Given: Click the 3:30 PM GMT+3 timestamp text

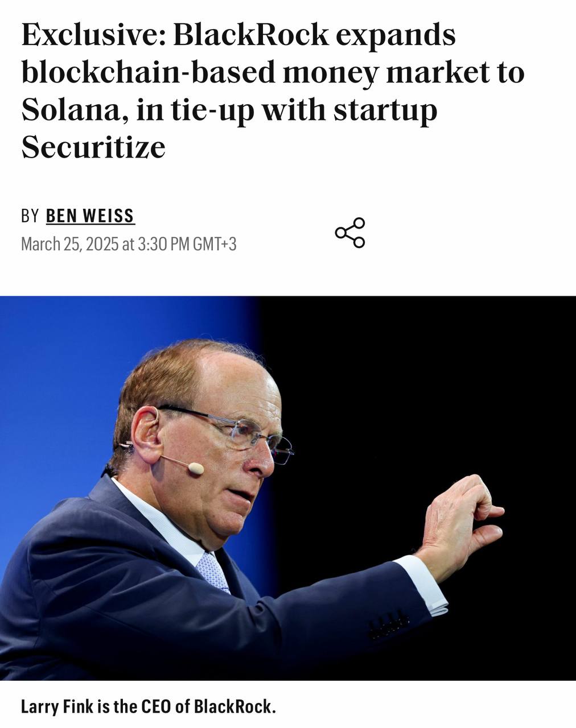Looking at the screenshot, I should click(x=187, y=244).
